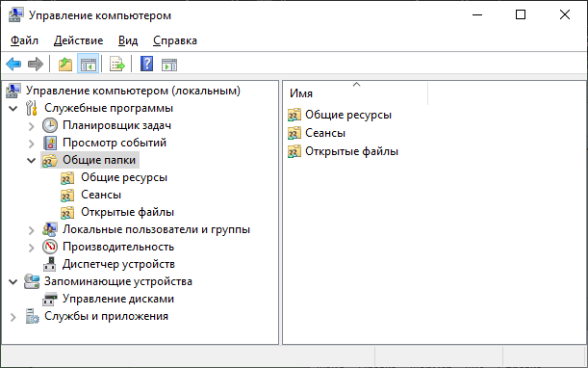Click the Служебные программы tools icon

32,108
